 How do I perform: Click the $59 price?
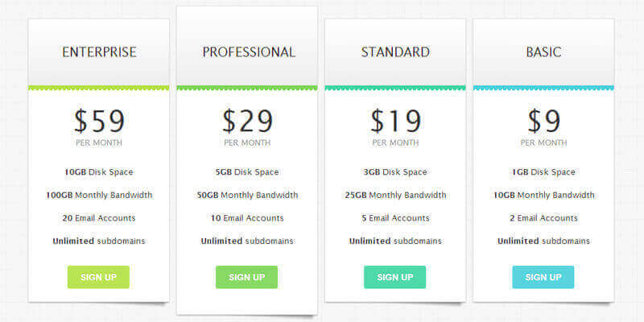(x=99, y=121)
